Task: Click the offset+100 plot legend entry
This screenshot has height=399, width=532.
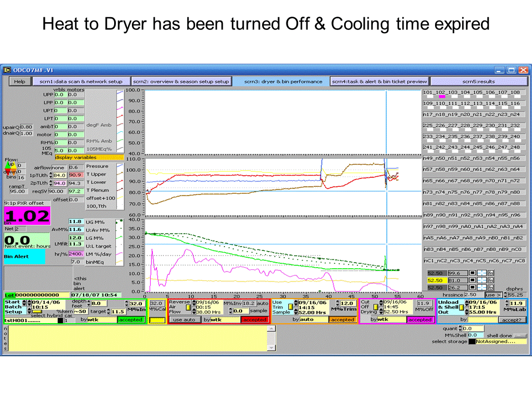Action: 101,198
